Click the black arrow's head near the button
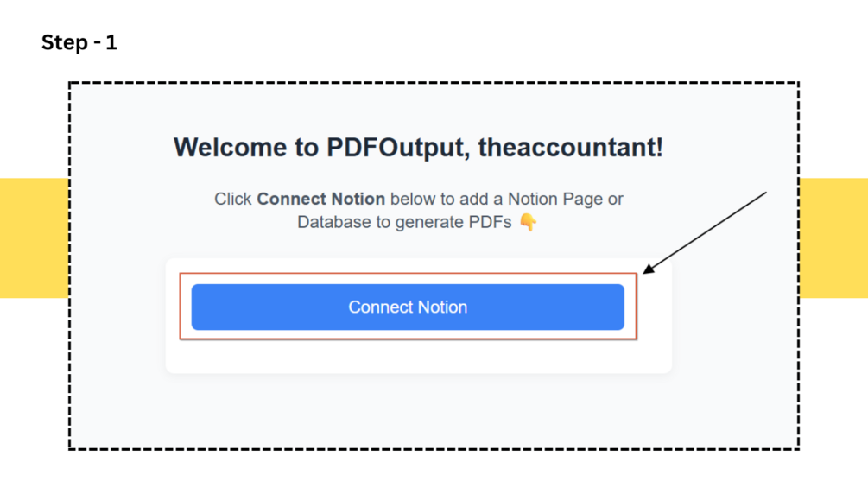This screenshot has height=488, width=868. click(649, 269)
